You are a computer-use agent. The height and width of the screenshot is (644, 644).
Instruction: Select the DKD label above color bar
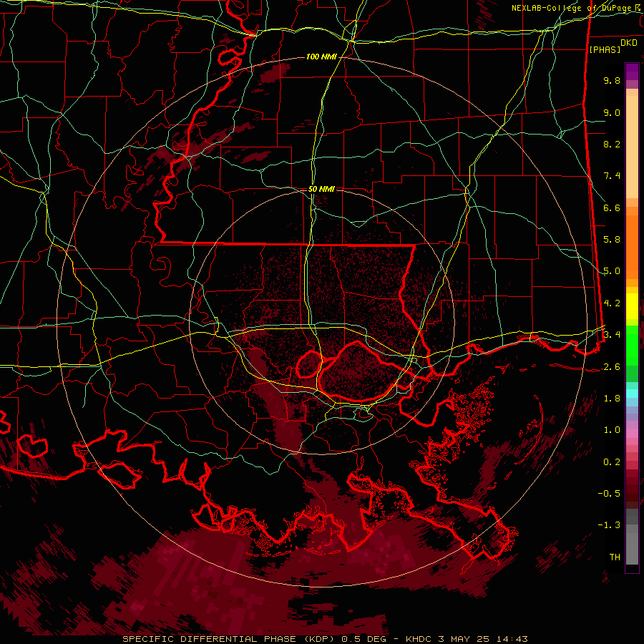(629, 43)
